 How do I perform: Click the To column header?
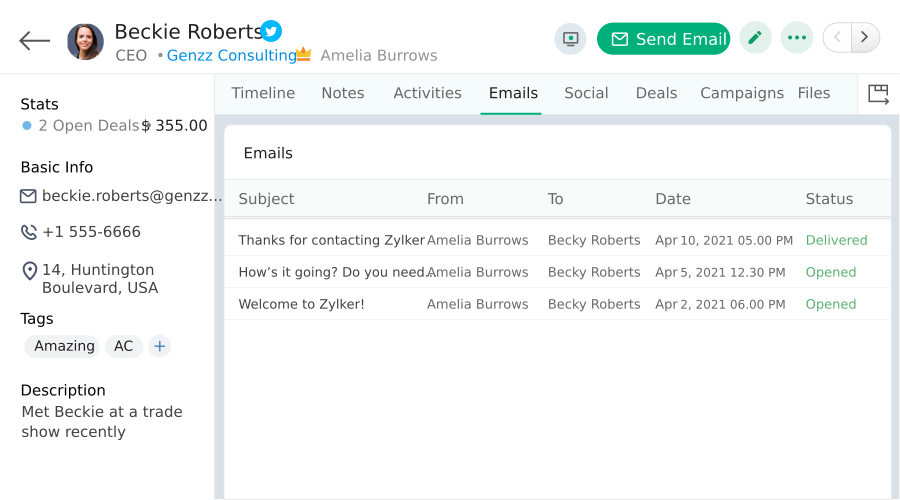click(x=555, y=199)
